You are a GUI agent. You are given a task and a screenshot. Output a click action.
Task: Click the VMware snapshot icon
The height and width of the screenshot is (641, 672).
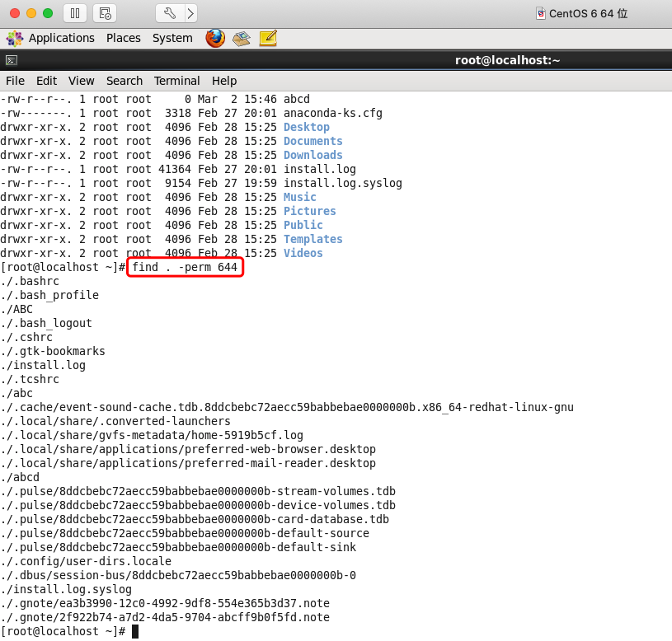pos(105,13)
